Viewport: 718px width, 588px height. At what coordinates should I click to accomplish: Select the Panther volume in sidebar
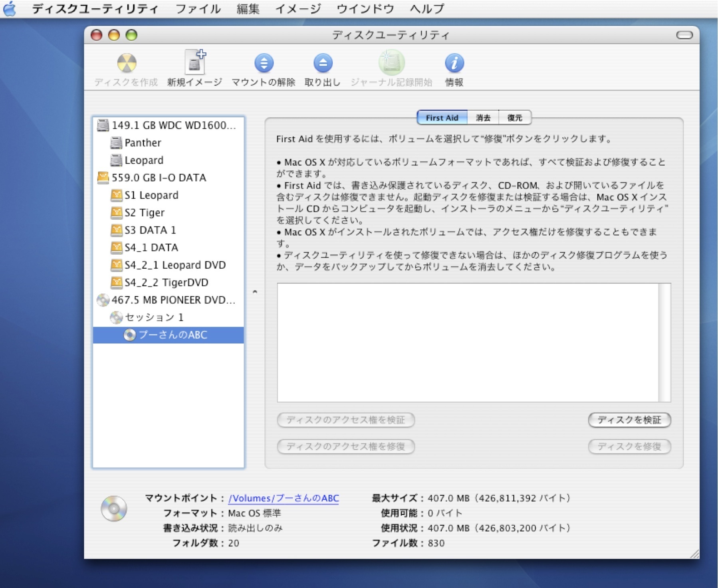coord(142,143)
